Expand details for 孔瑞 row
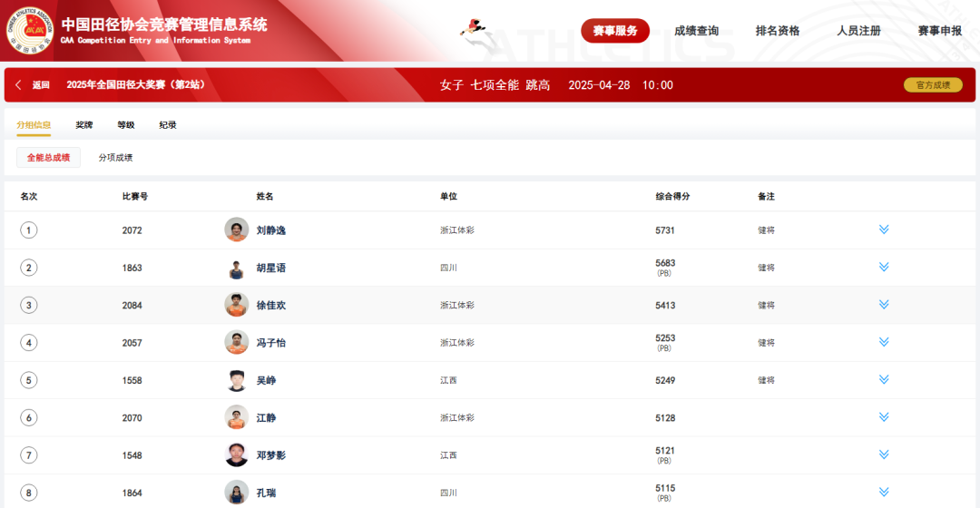 (x=884, y=492)
